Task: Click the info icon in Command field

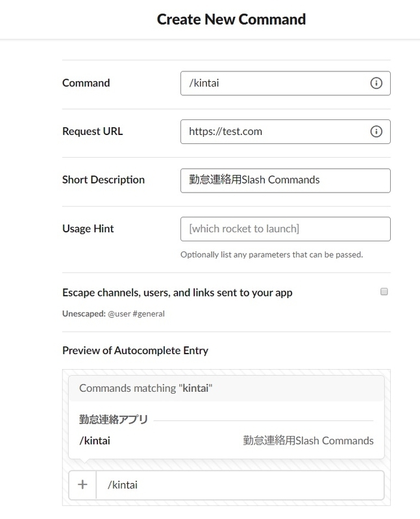Action: click(x=376, y=83)
